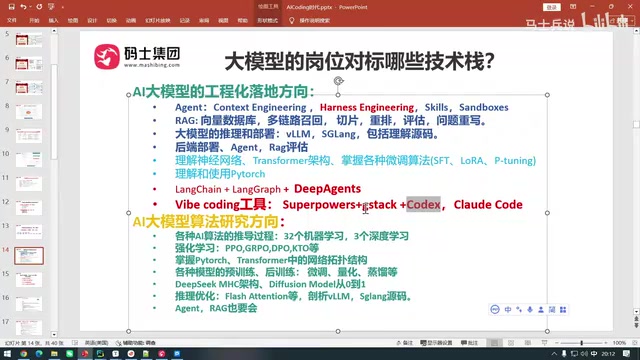Image resolution: width=640 pixels, height=360 pixels.
Task: Open the ribbon display options button
Action: pyautogui.click(x=573, y=7)
